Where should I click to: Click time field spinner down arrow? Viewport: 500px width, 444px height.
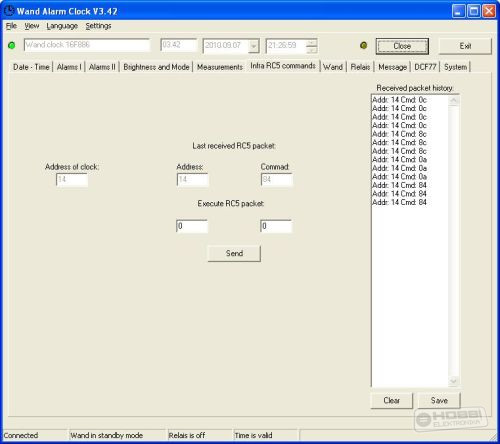[311, 49]
